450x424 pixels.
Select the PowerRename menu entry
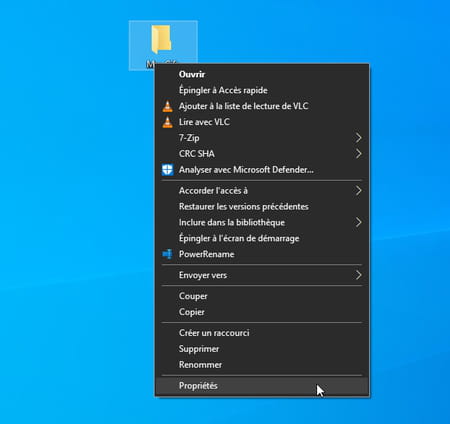pyautogui.click(x=262, y=254)
